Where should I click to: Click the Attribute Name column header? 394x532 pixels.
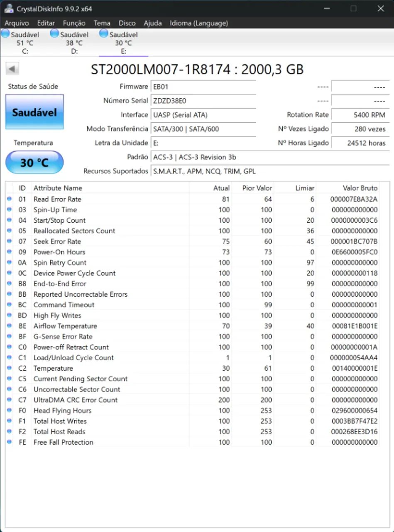coord(110,188)
